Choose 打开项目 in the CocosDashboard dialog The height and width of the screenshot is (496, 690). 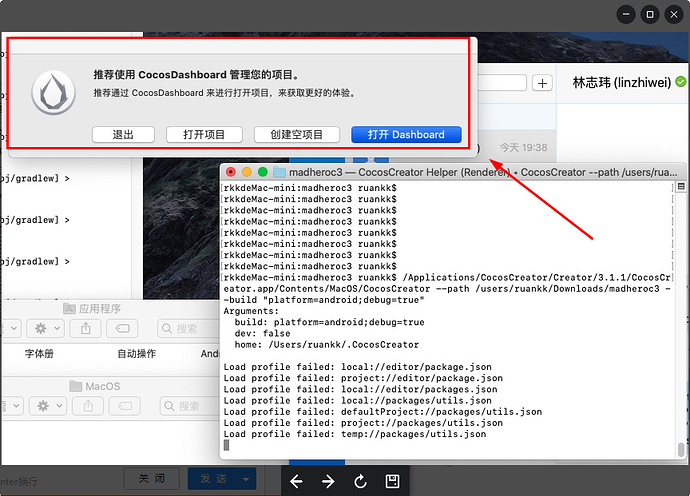pos(204,135)
